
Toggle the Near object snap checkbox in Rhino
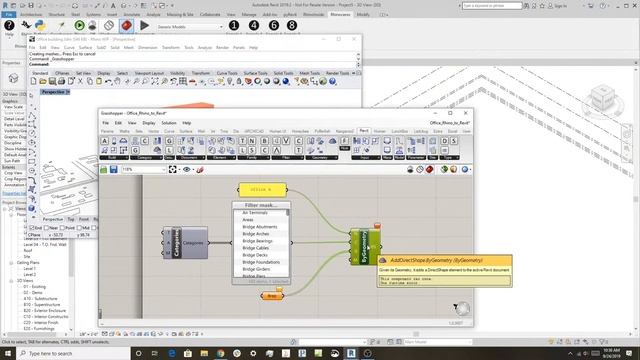point(46,228)
